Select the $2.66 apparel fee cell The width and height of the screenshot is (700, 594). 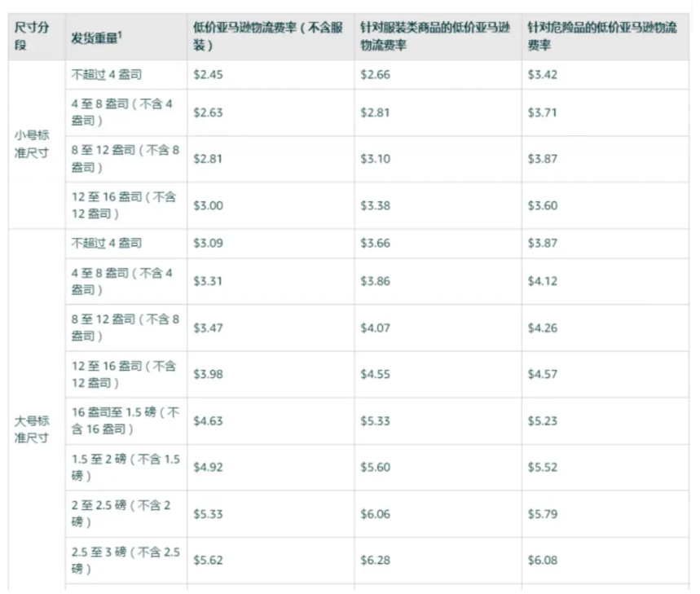coord(375,73)
